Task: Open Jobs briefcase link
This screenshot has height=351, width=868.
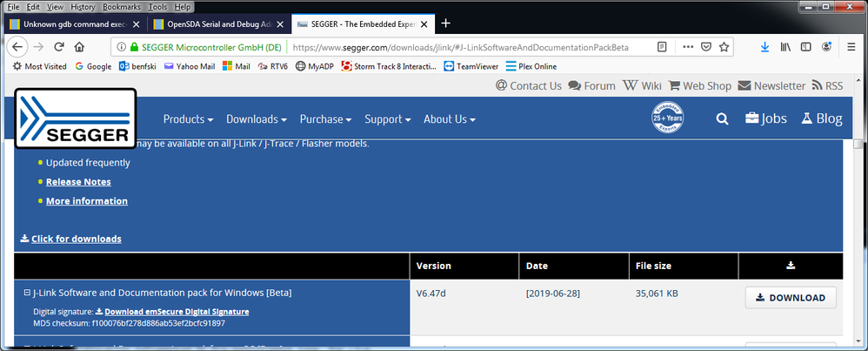Action: pos(765,118)
